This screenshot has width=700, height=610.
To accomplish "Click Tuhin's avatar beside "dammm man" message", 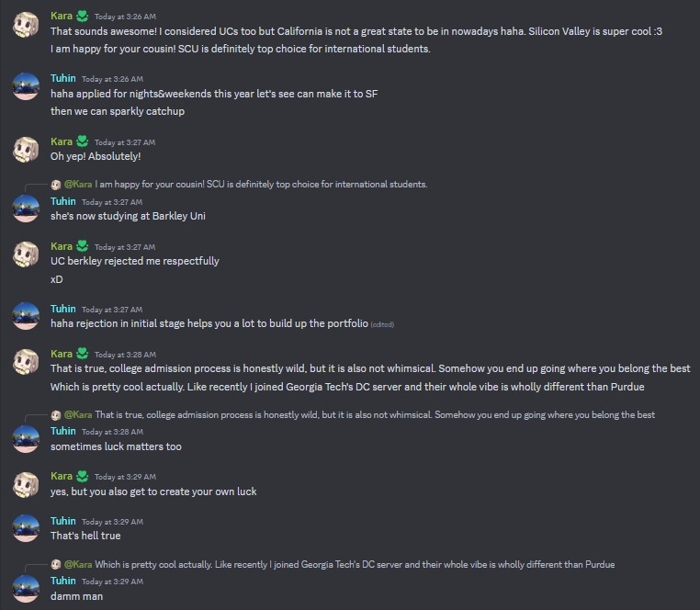I will pyautogui.click(x=26, y=589).
